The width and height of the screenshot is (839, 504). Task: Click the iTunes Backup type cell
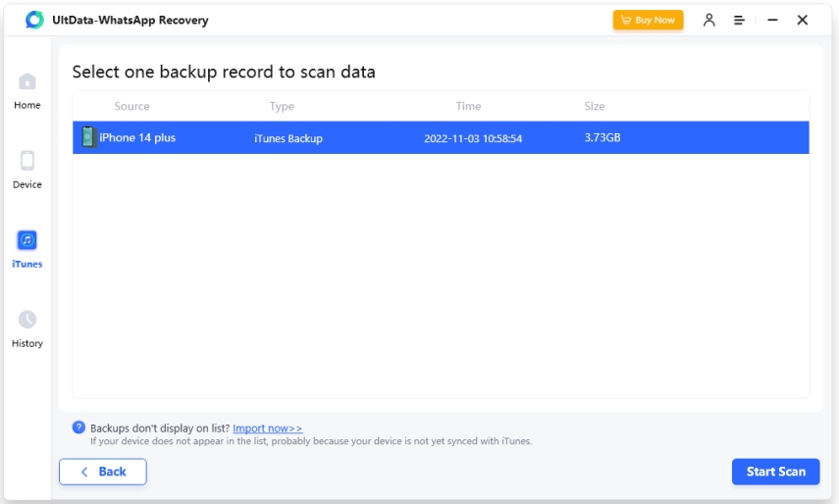tap(288, 138)
